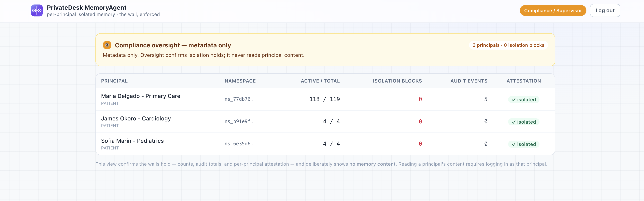Viewport: 644px width, 201px height.
Task: Click the PrivateDesk MemoryAgent logo icon
Action: [37, 10]
